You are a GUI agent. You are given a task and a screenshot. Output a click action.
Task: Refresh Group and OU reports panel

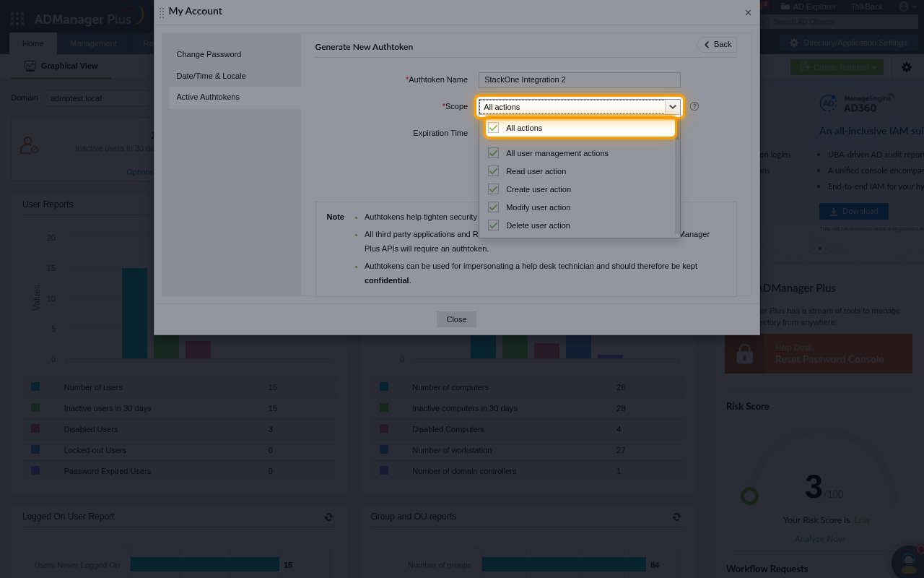tap(676, 517)
